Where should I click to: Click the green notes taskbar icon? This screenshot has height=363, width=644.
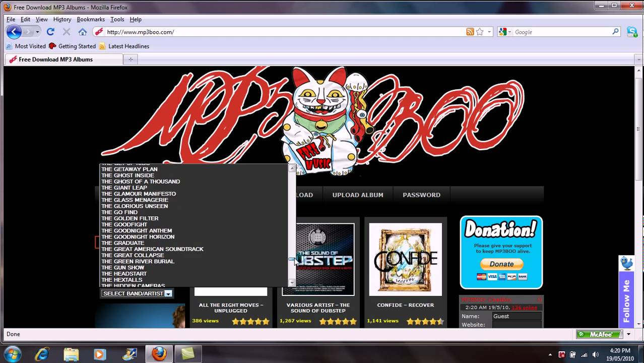point(188,354)
